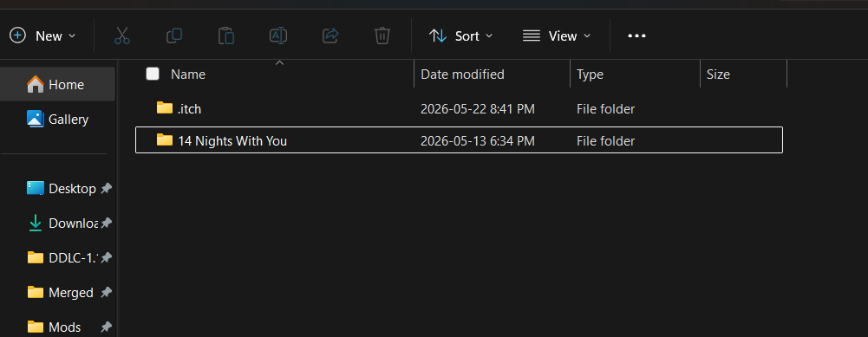The image size is (868, 337).
Task: Click the Share icon in toolbar
Action: (x=330, y=36)
